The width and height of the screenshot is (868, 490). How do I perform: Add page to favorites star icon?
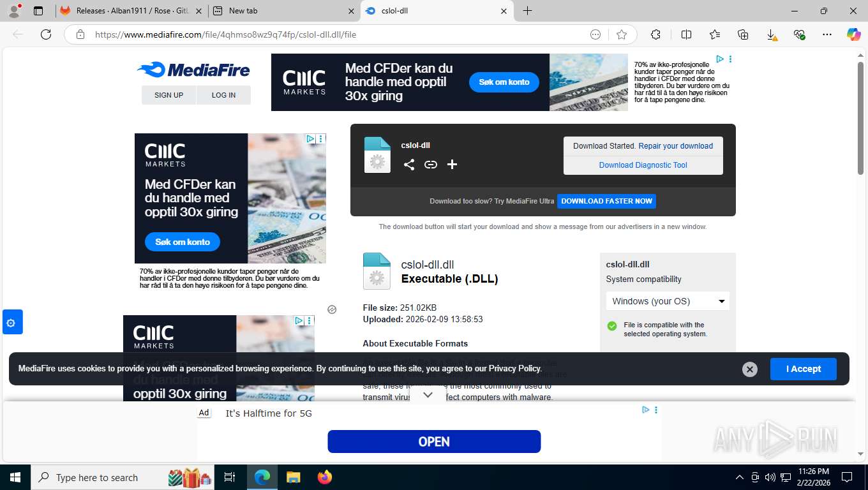pos(622,34)
